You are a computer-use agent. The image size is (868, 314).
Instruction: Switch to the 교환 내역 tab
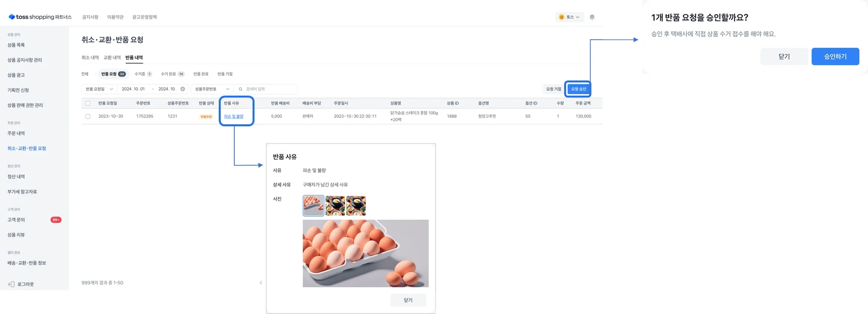pos(112,58)
